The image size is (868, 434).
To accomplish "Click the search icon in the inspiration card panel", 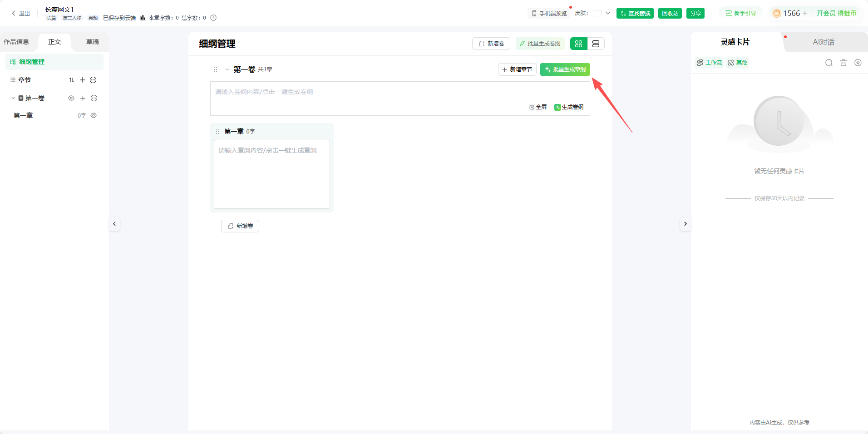I will point(829,63).
